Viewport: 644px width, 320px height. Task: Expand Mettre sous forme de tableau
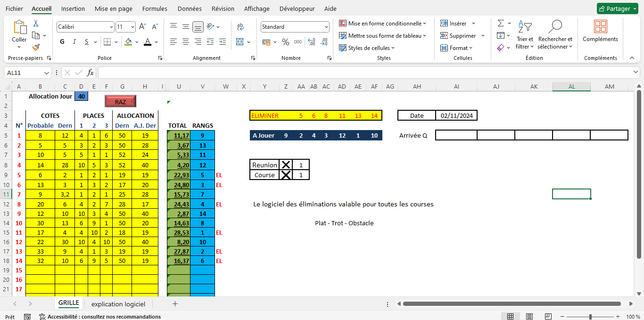[382, 35]
